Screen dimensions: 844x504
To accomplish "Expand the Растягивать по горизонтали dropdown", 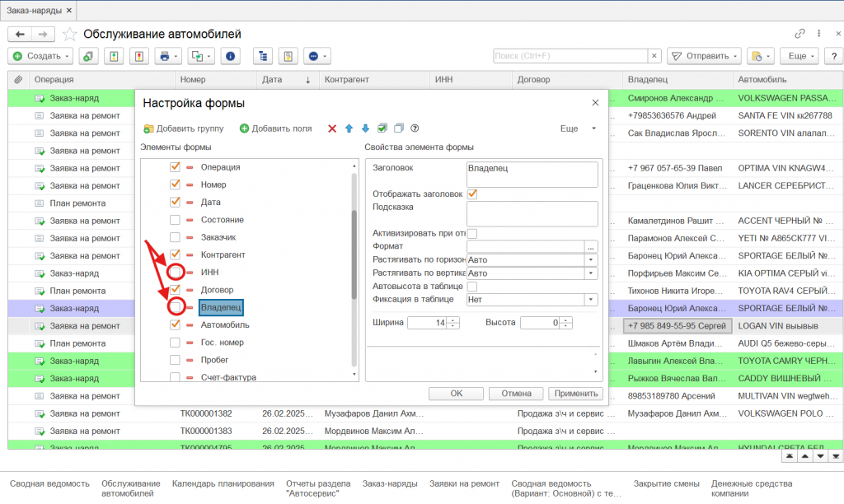I will click(x=590, y=260).
